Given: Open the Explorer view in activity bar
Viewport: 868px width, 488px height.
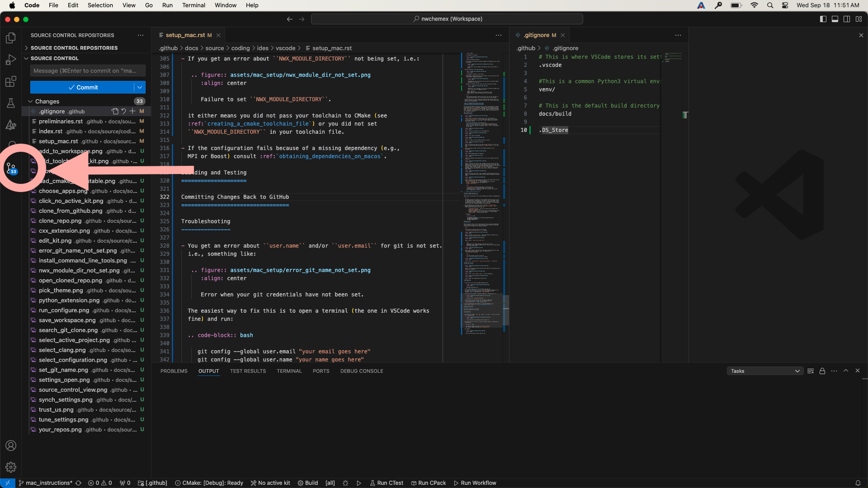Looking at the screenshot, I should 11,38.
